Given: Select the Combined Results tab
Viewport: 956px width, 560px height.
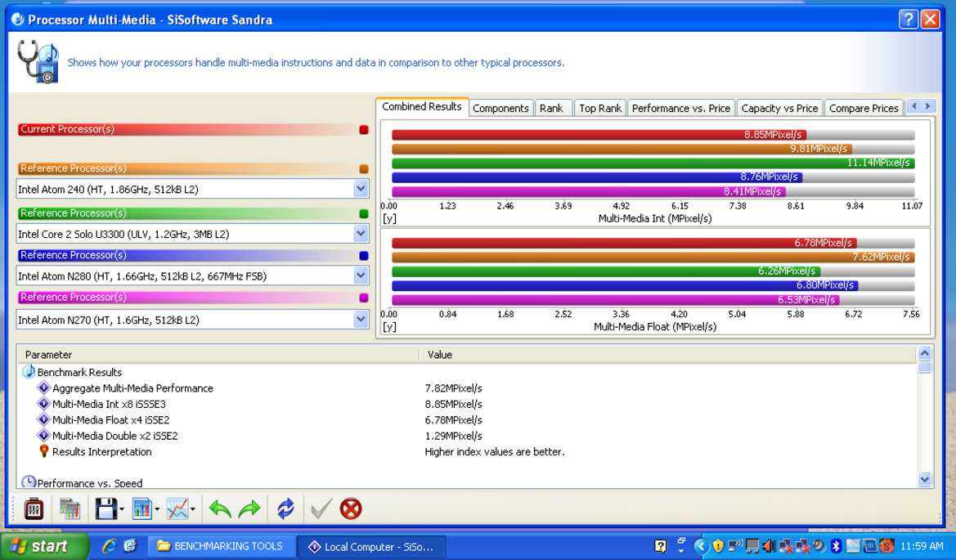Looking at the screenshot, I should tap(422, 106).
